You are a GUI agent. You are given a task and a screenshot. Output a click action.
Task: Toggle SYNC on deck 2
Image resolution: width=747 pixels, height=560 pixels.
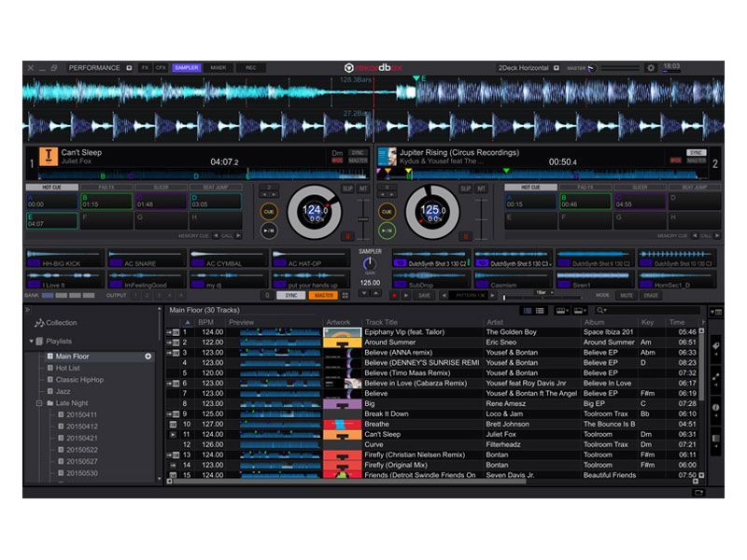[x=697, y=152]
